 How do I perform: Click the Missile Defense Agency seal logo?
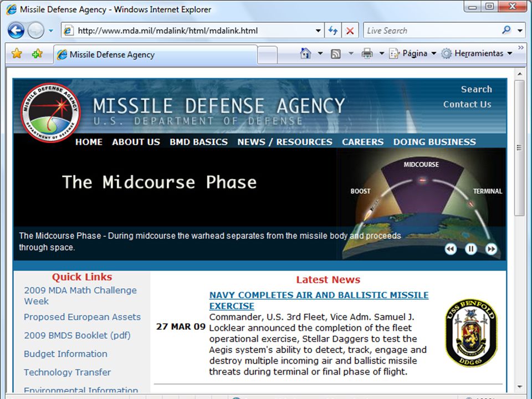[x=50, y=112]
